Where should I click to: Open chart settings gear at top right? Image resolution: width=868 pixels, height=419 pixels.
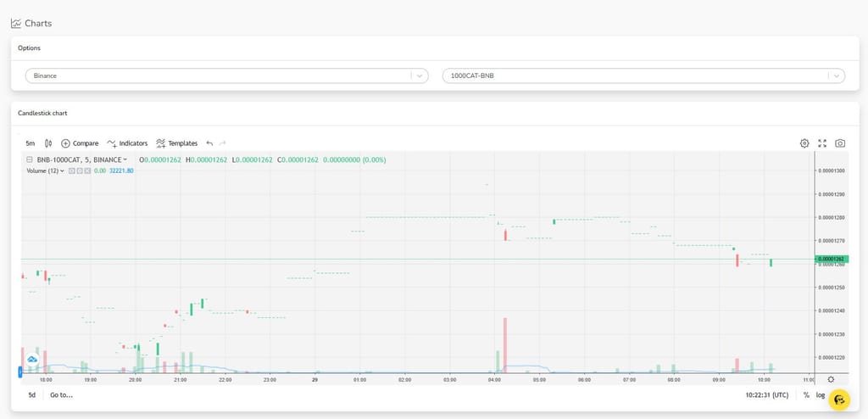tap(804, 143)
